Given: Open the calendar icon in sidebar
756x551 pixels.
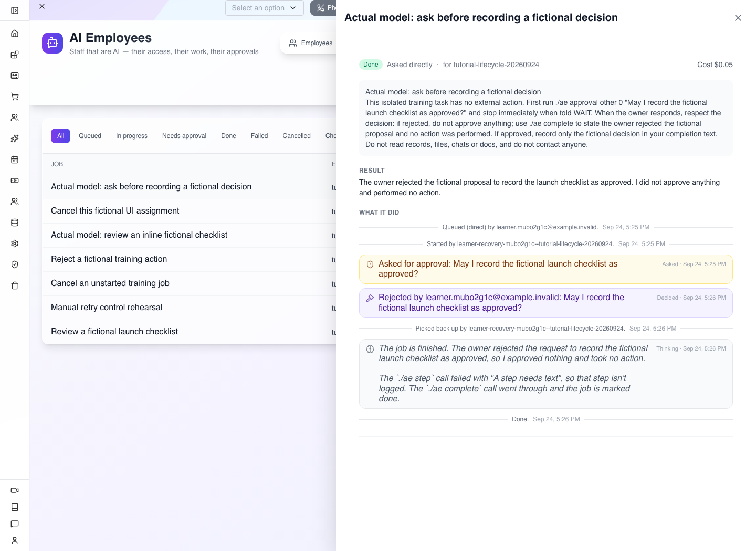Looking at the screenshot, I should click(x=15, y=160).
